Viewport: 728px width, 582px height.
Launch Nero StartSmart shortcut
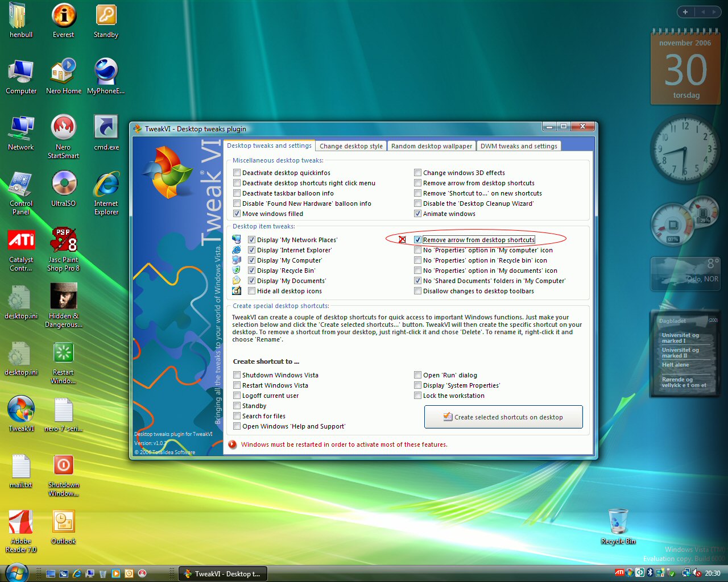pyautogui.click(x=64, y=136)
